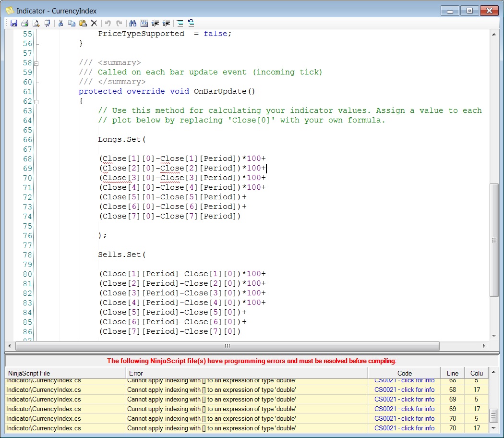This screenshot has width=504, height=438.
Task: Uncomment the selected lines icon
Action: pyautogui.click(x=191, y=23)
